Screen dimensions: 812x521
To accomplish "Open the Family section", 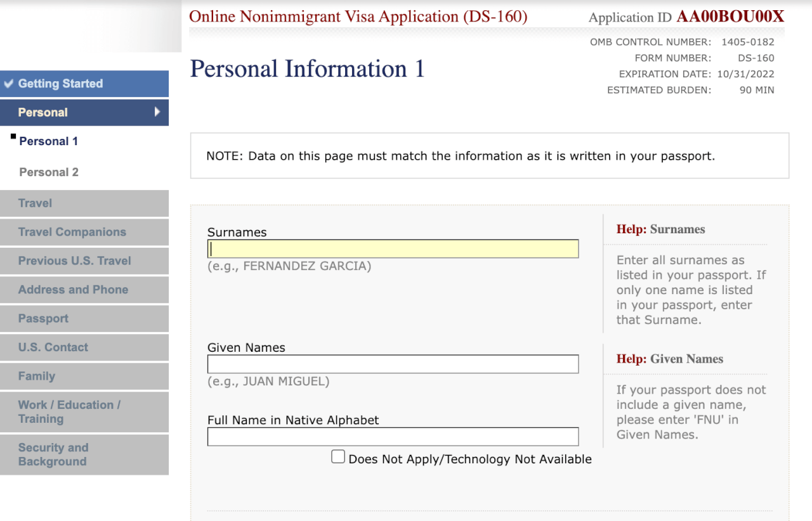I will click(x=37, y=376).
